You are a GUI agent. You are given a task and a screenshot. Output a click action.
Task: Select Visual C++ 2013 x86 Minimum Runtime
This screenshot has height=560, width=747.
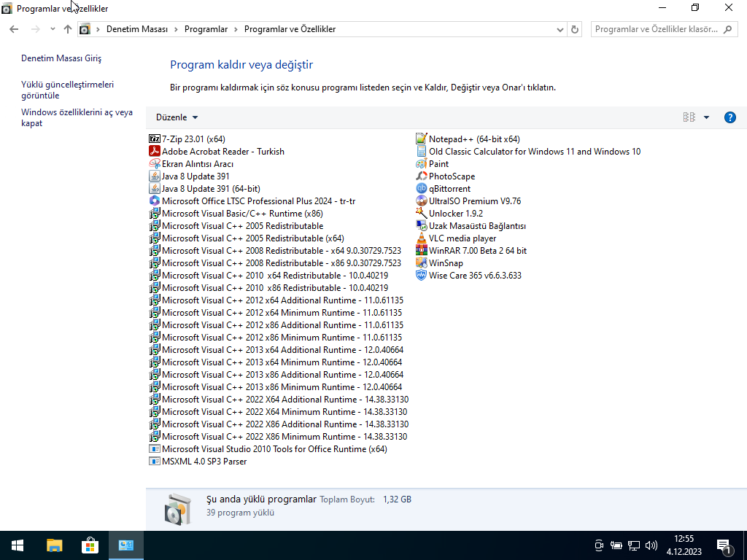point(275,386)
